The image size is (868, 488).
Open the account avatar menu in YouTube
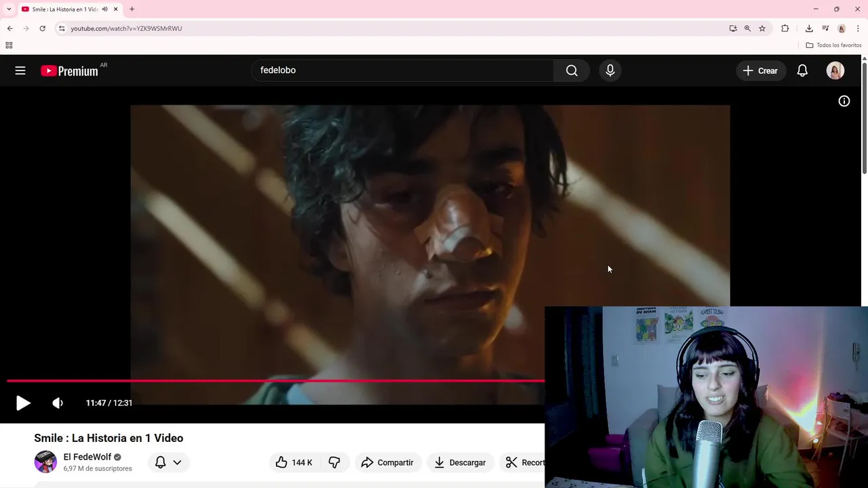(x=835, y=70)
